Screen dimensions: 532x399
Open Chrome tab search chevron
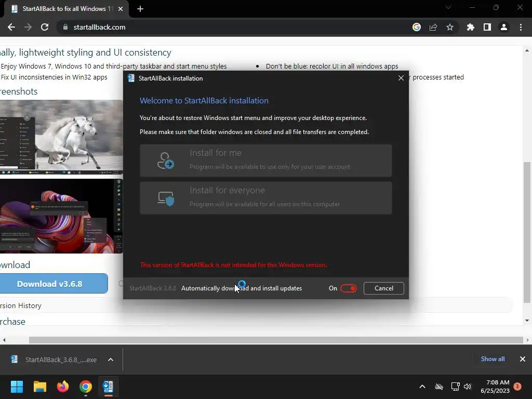448,7
